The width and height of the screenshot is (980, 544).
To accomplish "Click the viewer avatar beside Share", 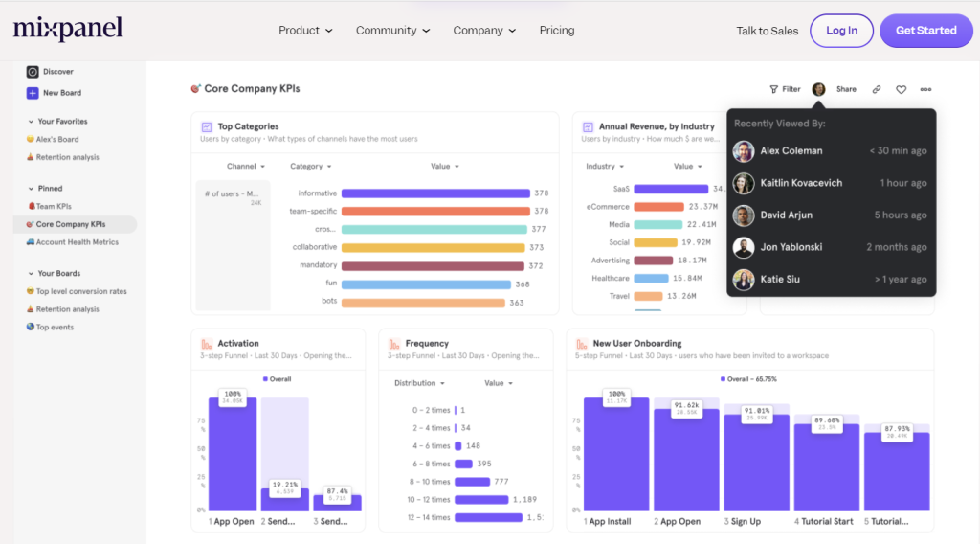I will point(818,89).
